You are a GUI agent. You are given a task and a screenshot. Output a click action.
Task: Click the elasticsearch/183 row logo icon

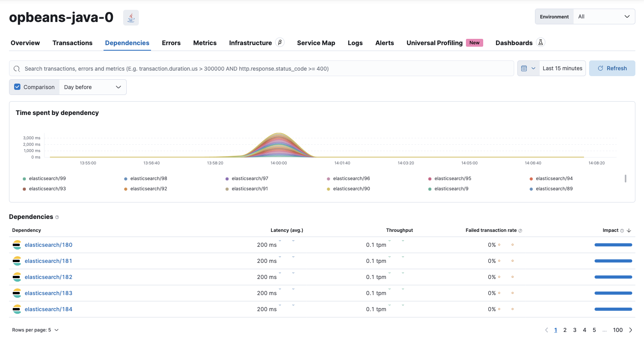[x=17, y=293]
